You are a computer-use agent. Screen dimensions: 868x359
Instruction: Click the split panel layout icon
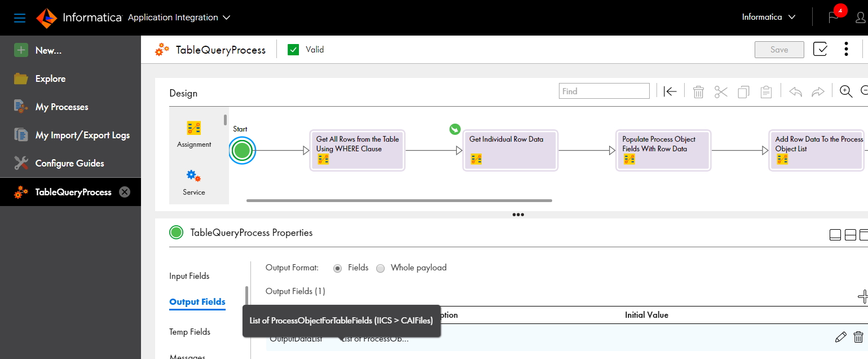point(851,235)
